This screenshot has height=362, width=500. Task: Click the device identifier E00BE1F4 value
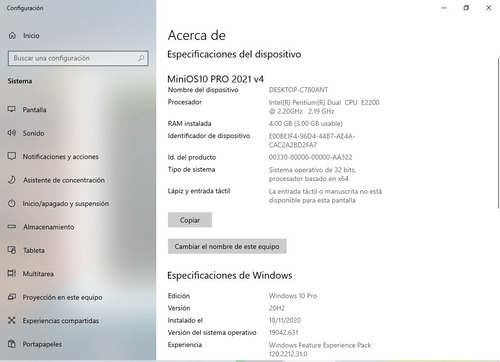coord(312,140)
